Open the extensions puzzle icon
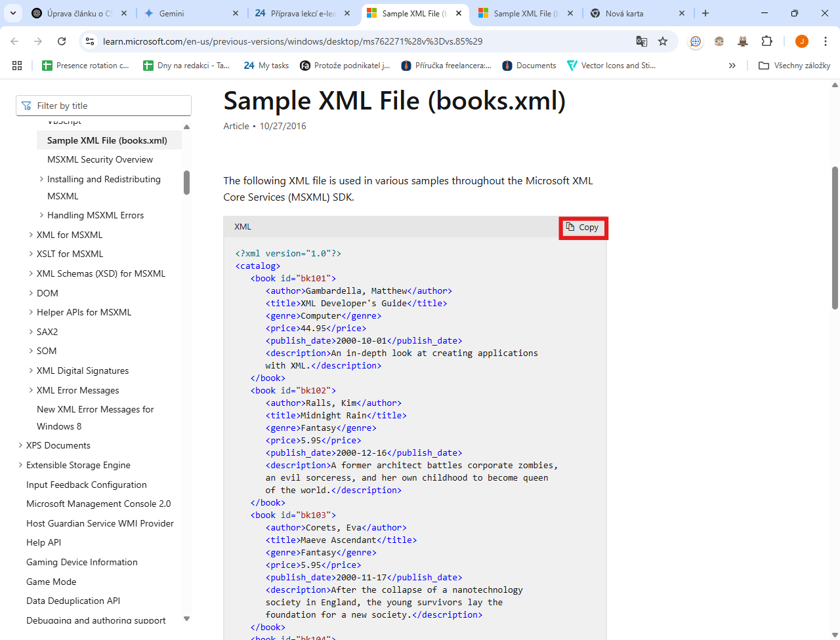The height and width of the screenshot is (640, 840). coord(766,41)
